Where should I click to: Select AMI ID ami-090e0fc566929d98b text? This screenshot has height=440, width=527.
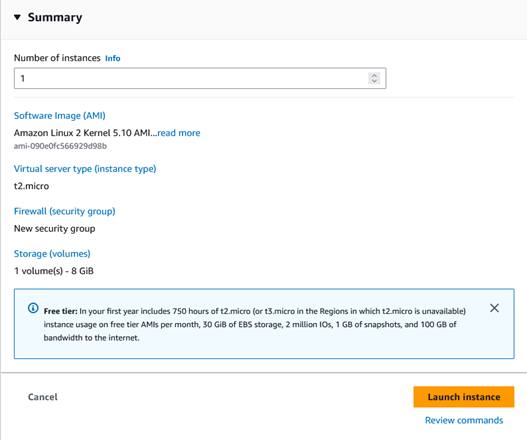point(60,146)
